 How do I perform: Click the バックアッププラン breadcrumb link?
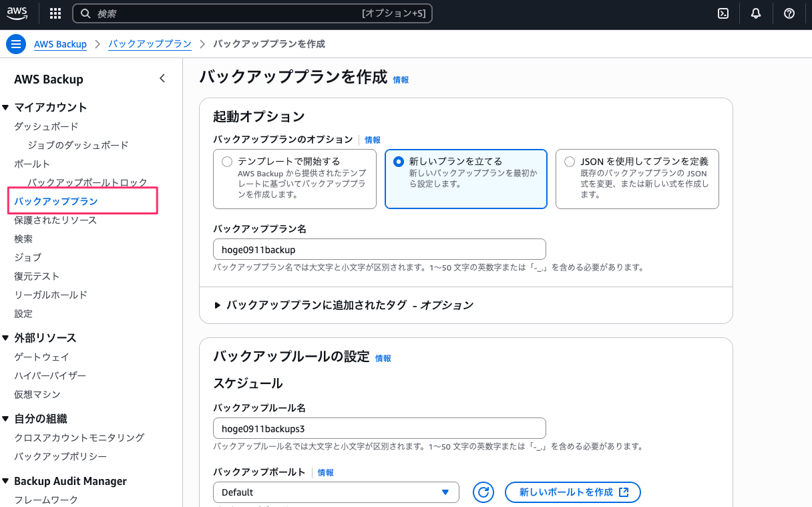tap(150, 44)
